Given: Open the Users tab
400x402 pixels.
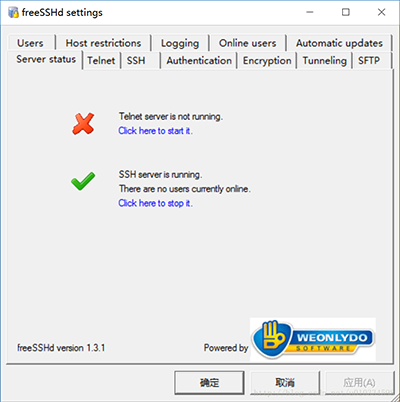Looking at the screenshot, I should click(30, 43).
